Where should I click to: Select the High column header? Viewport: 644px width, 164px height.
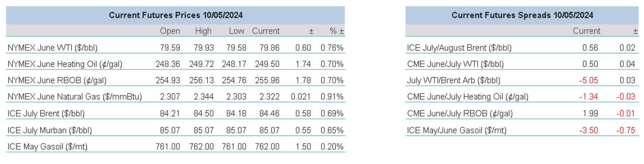pos(203,31)
